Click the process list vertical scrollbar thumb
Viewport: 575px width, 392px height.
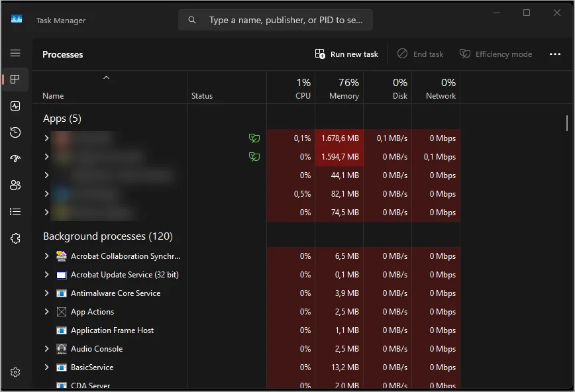pos(567,123)
